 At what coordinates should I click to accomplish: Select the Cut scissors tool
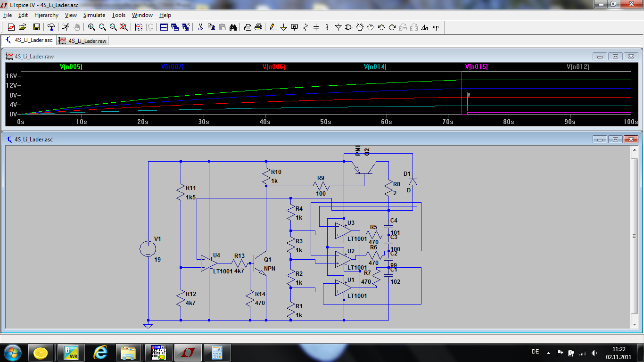200,27
